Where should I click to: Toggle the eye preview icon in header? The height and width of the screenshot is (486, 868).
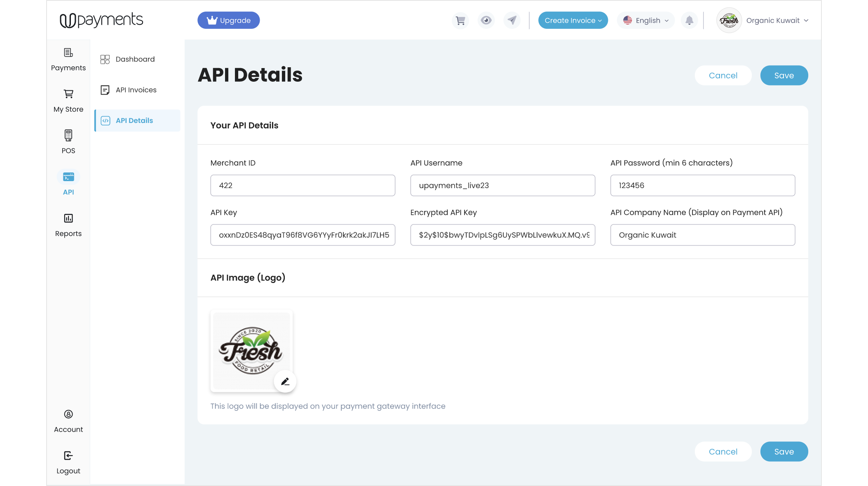point(486,20)
